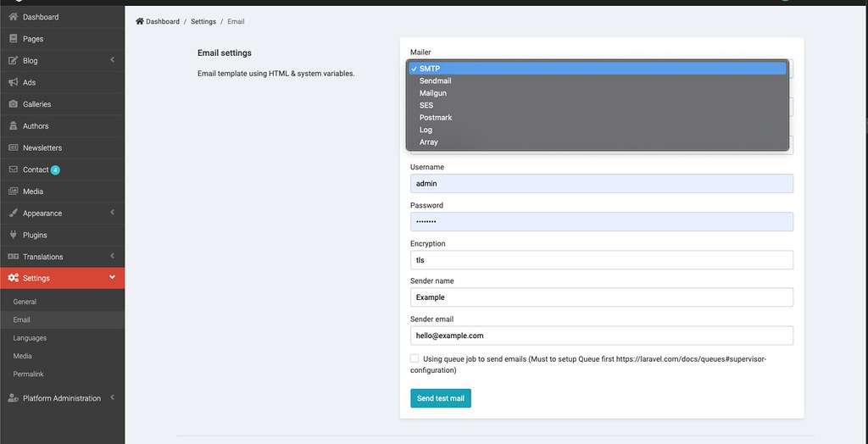Click the Send test mail button

click(441, 398)
